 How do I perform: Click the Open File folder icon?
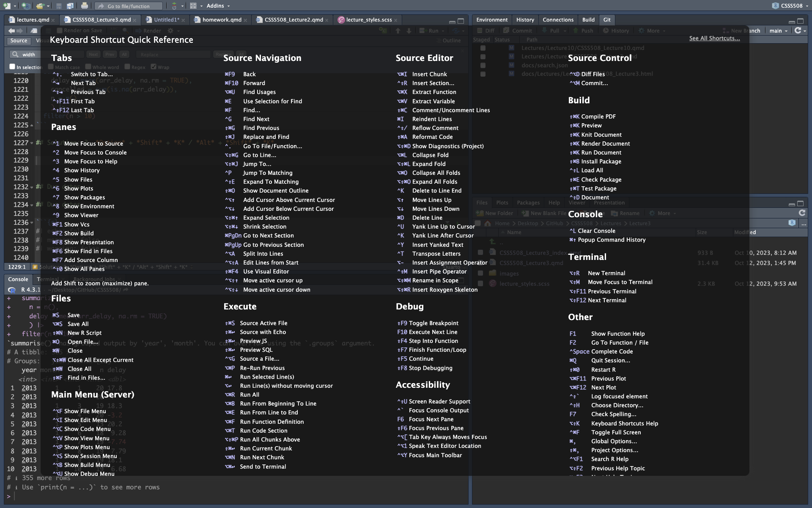[x=40, y=6]
